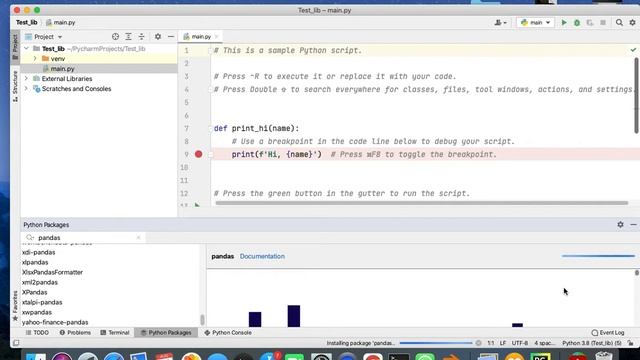
Task: Run the main configuration
Action: tap(564, 22)
